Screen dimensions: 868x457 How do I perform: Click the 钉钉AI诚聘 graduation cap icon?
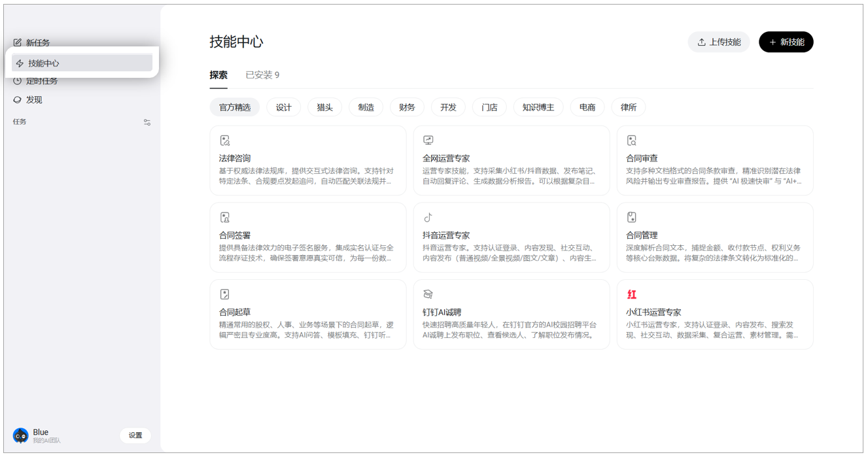pos(428,295)
